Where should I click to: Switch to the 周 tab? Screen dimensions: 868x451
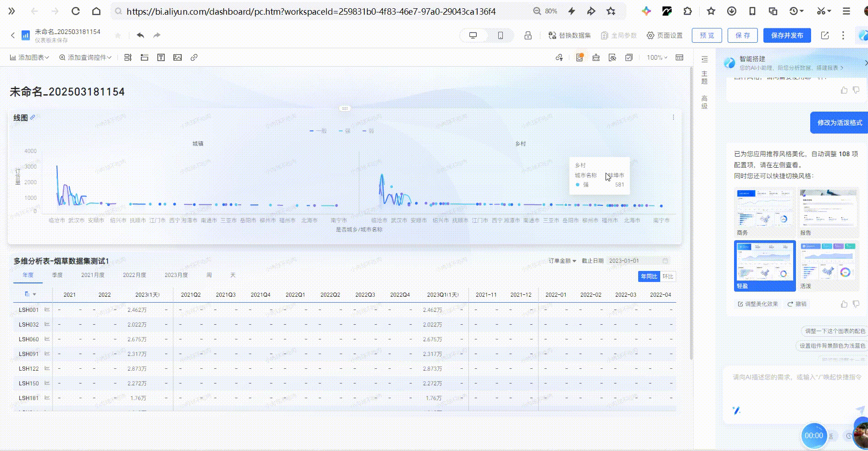[209, 275]
